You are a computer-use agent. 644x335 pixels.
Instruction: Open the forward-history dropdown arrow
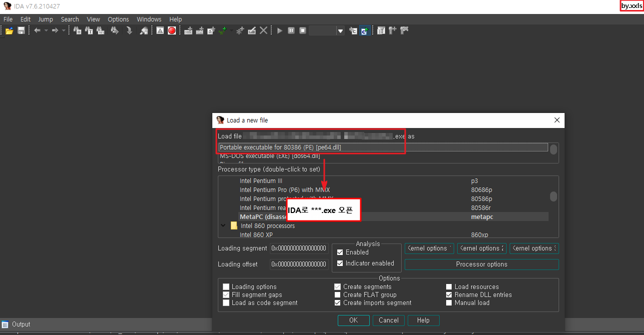pyautogui.click(x=63, y=30)
